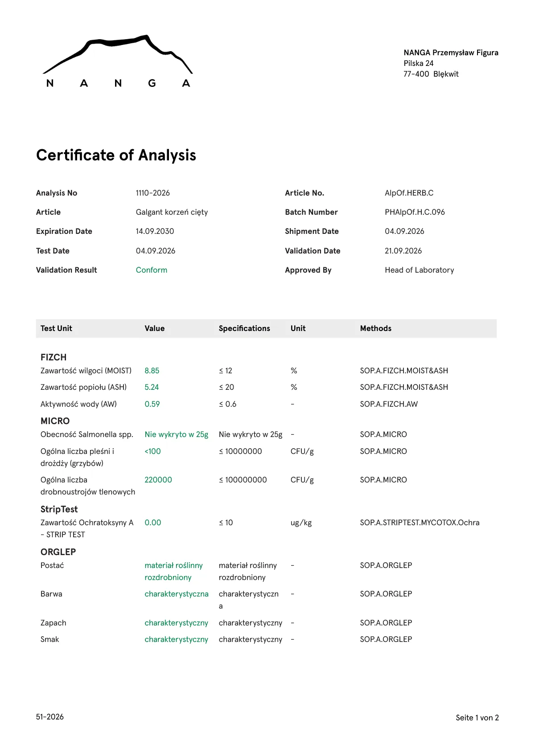Click postal code 77-400 Błękwit
This screenshot has height=756, width=535.
click(431, 74)
